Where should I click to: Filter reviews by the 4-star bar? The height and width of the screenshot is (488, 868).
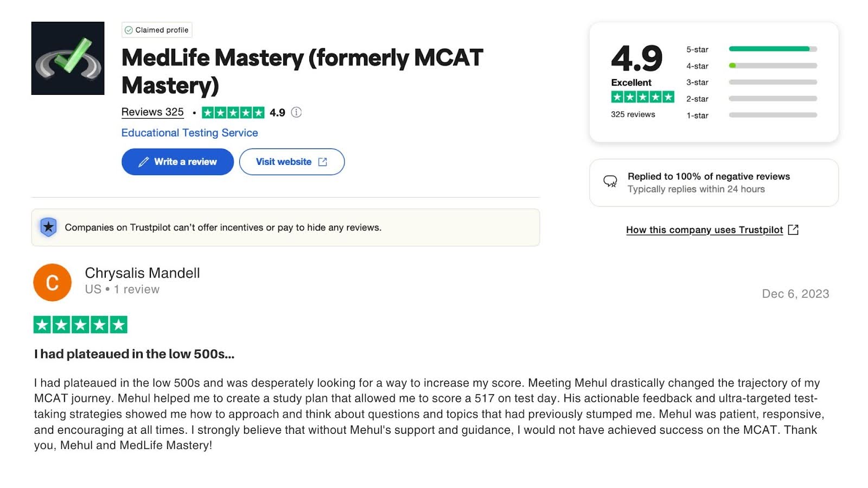[x=773, y=66]
